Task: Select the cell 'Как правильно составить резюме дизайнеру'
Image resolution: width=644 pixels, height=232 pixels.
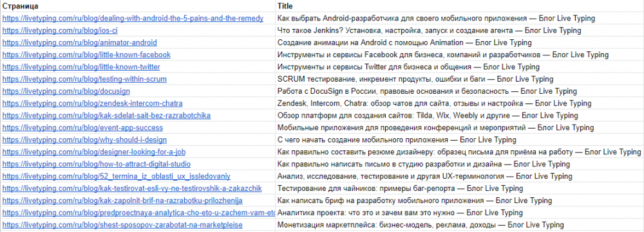Action: (x=460, y=152)
